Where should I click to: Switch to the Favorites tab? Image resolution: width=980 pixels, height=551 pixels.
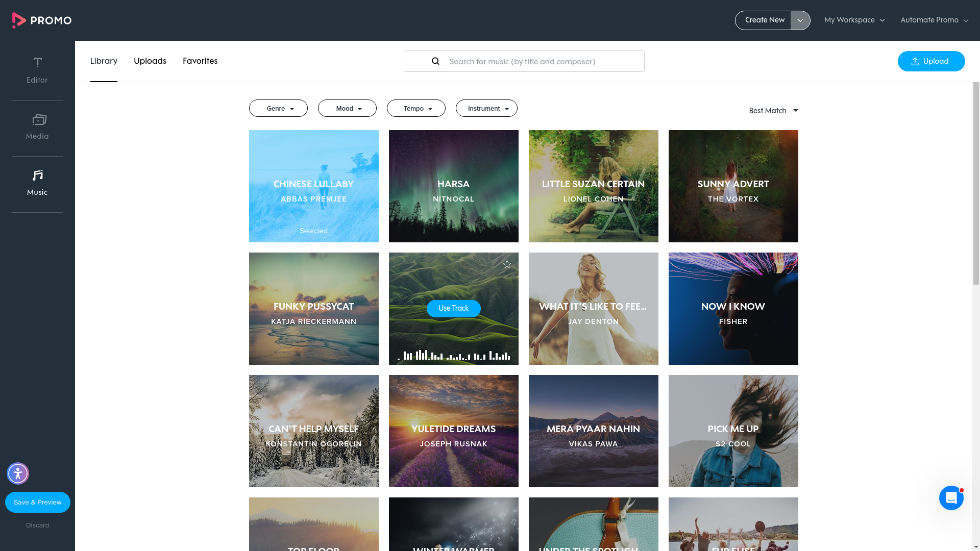pyautogui.click(x=200, y=61)
